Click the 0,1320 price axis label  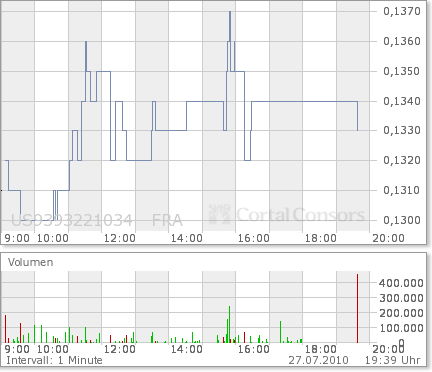click(x=402, y=160)
